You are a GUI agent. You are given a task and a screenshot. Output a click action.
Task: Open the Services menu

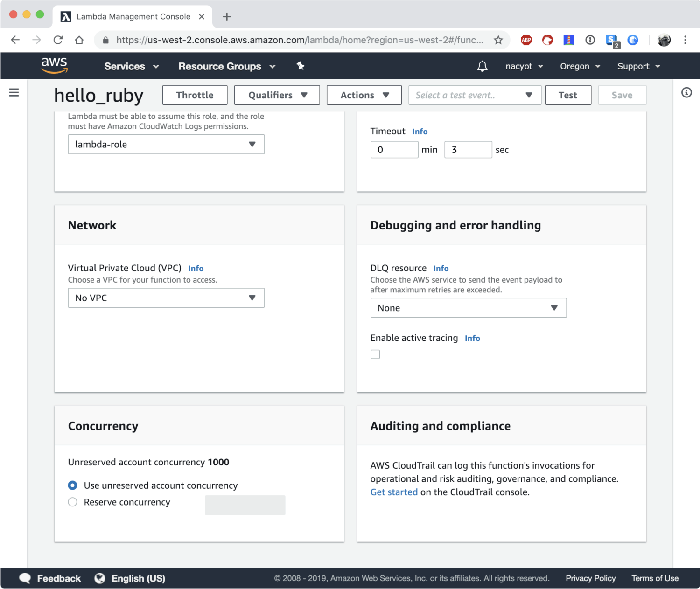132,66
